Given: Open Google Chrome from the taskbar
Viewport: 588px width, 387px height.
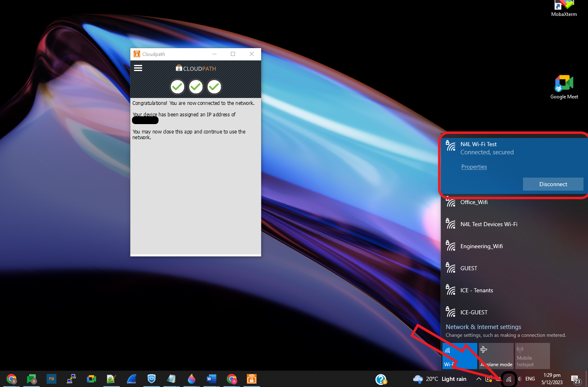Looking at the screenshot, I should pos(11,379).
